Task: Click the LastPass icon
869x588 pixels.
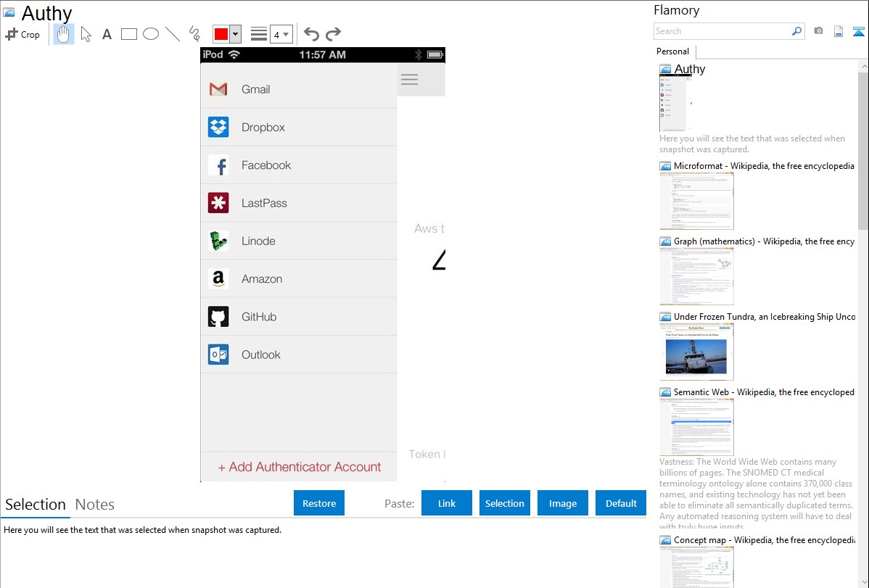Action: (218, 203)
